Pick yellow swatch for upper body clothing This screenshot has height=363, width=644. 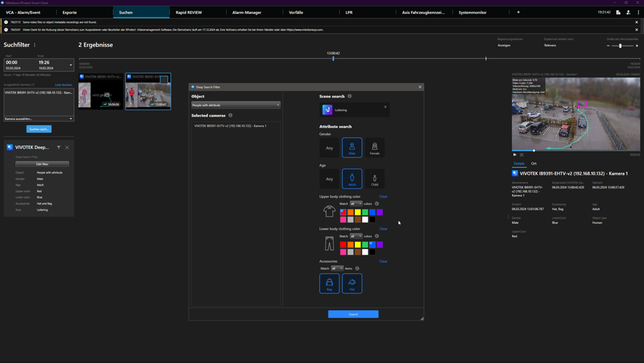[357, 212]
